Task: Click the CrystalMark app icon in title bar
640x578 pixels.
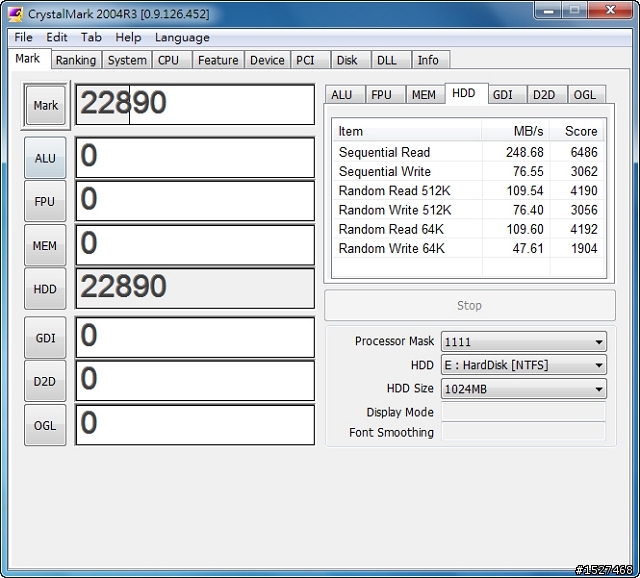Action: click(x=15, y=14)
